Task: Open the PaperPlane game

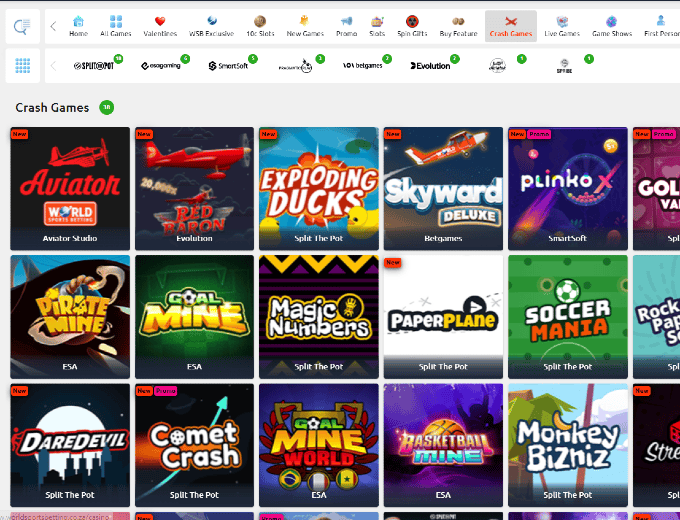Action: pyautogui.click(x=443, y=317)
